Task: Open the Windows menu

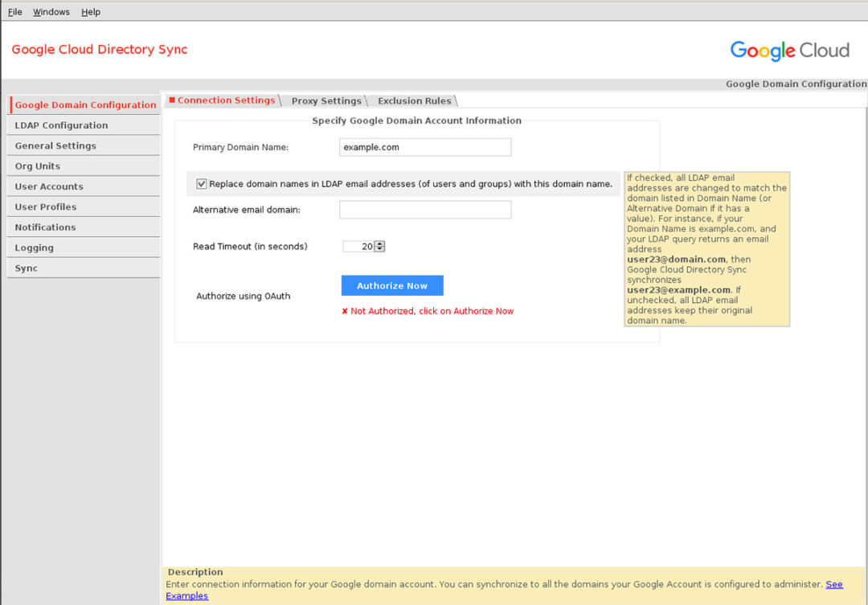Action: 51,11
